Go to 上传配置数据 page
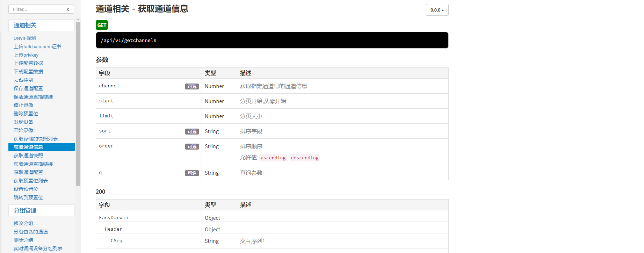This screenshot has width=644, height=253. (x=28, y=63)
